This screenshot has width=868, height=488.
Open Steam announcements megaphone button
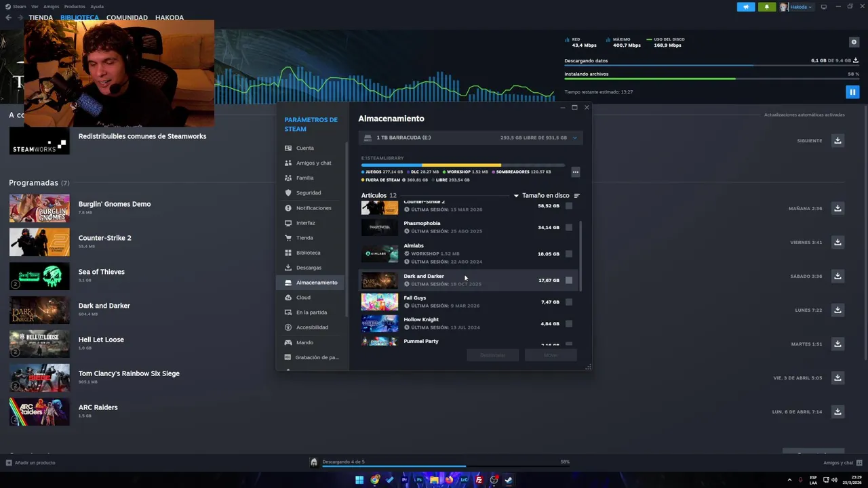tap(746, 7)
